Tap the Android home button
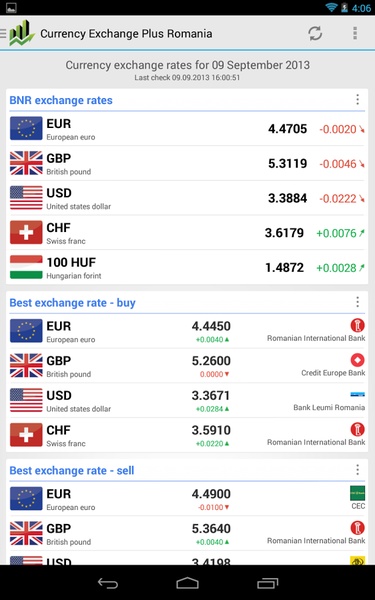Viewport: 375px width, 600px height. click(x=188, y=583)
